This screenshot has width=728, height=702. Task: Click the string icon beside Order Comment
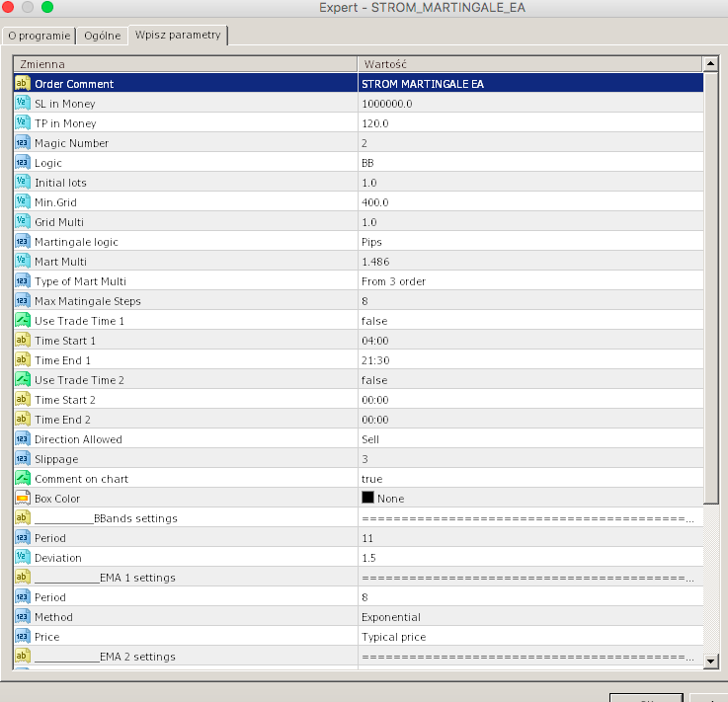click(23, 84)
